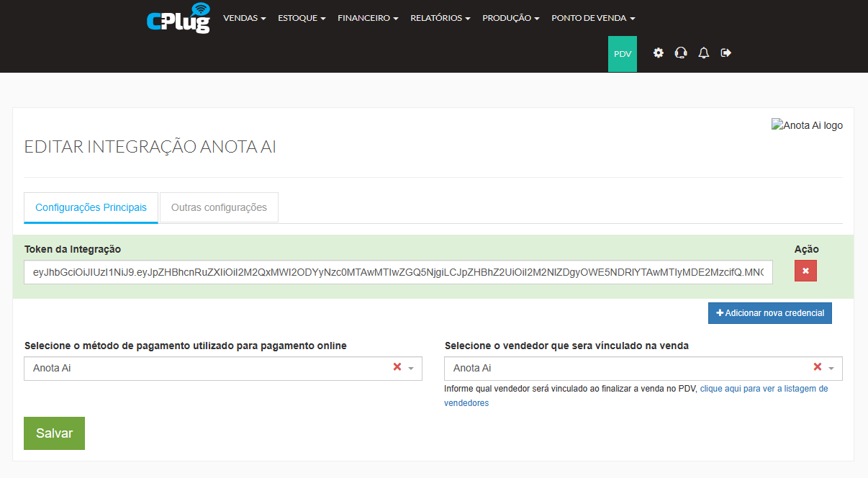Open the FINANCEIRO menu
The height and width of the screenshot is (478, 868).
[368, 18]
